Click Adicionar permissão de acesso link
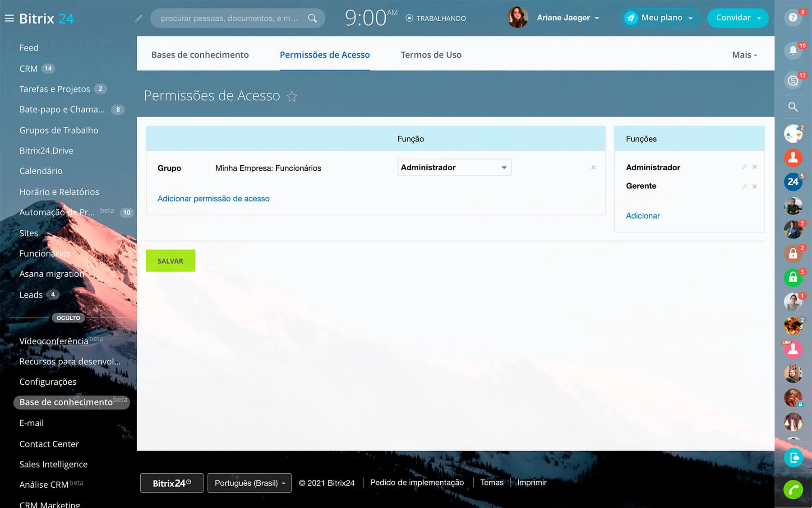 [x=213, y=199]
